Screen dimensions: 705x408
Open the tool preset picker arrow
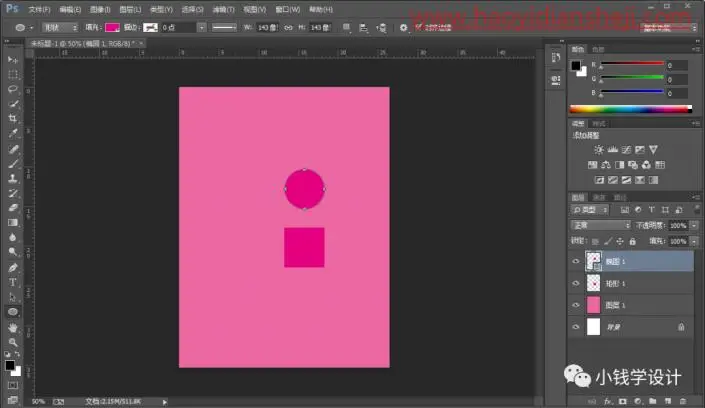(31, 28)
